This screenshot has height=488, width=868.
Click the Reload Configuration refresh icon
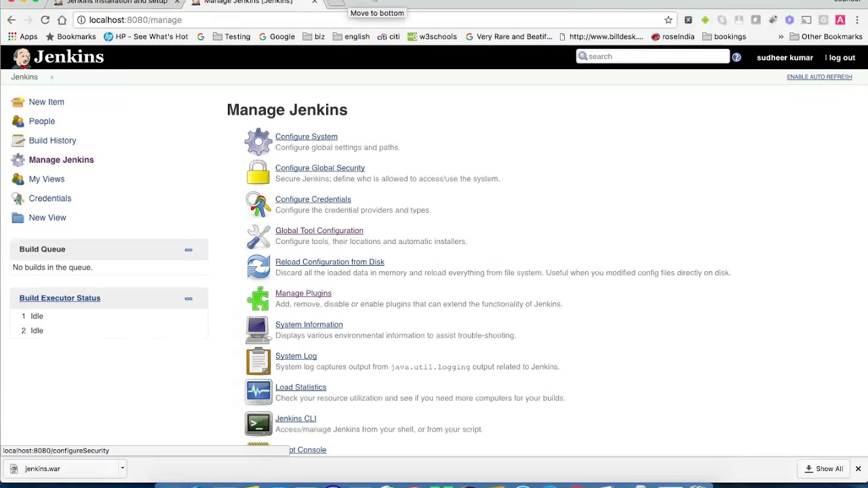click(258, 267)
